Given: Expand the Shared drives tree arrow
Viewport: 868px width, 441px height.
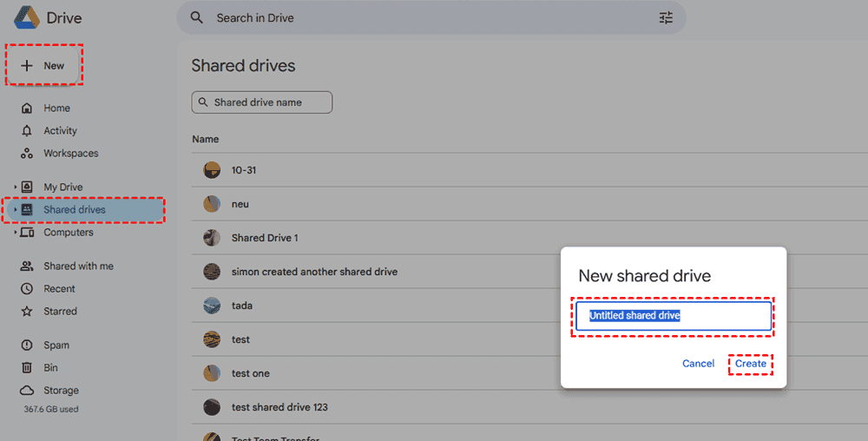Looking at the screenshot, I should tap(15, 210).
